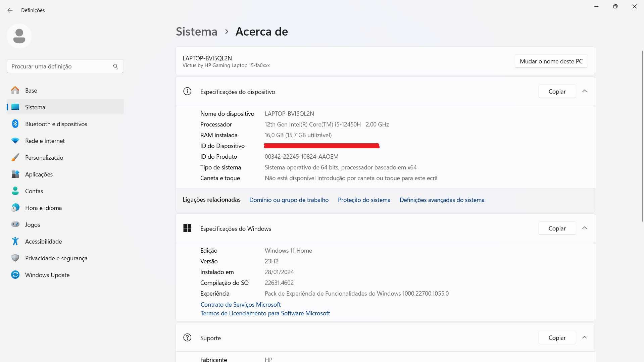Click the Sistema monitor icon

coord(15,107)
